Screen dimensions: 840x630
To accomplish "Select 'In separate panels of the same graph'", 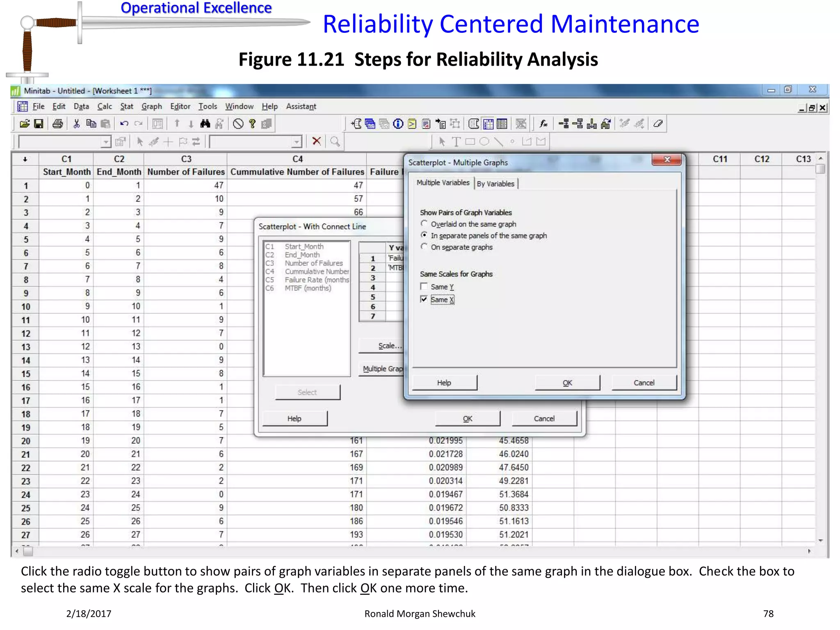I will click(424, 235).
